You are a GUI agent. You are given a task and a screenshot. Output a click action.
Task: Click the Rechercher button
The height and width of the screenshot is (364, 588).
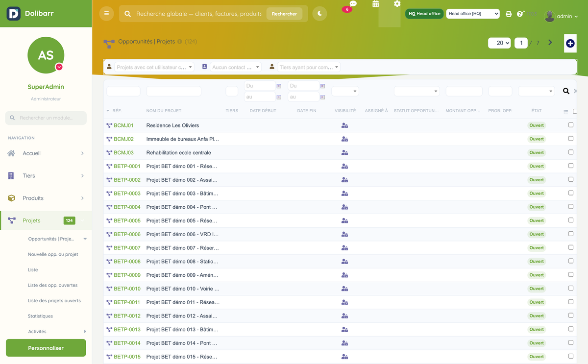tap(284, 14)
